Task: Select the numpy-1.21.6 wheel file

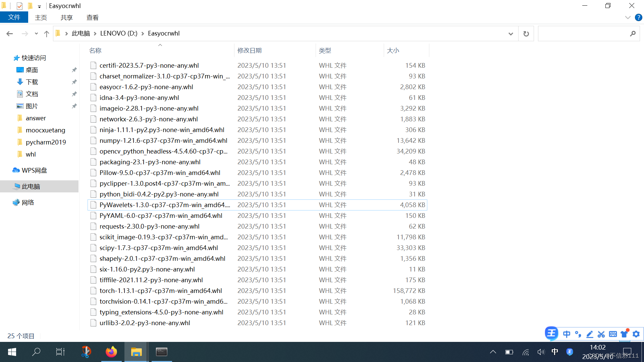Action: pyautogui.click(x=163, y=140)
